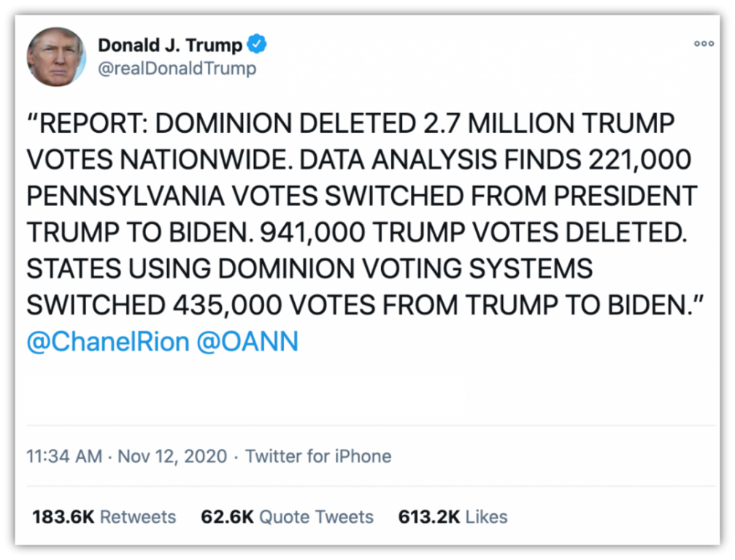The image size is (735, 560).
Task: Open the Donald J. Trump profile picture
Action: coord(56,57)
